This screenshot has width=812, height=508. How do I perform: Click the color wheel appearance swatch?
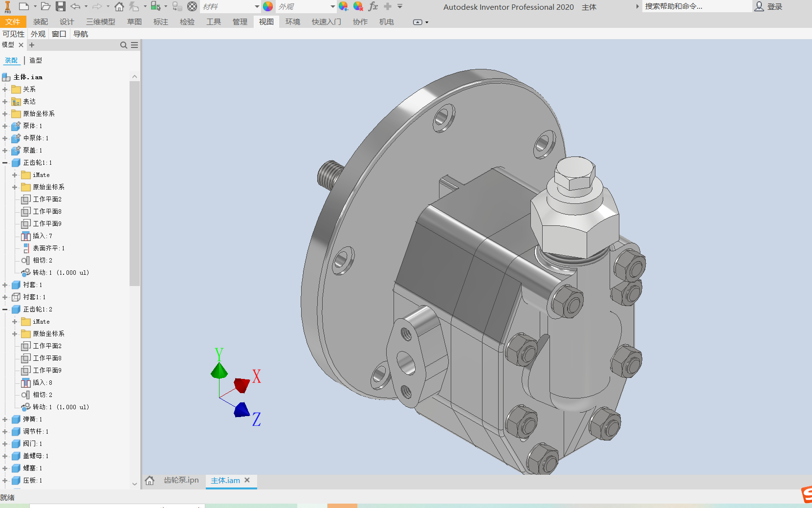tap(268, 6)
